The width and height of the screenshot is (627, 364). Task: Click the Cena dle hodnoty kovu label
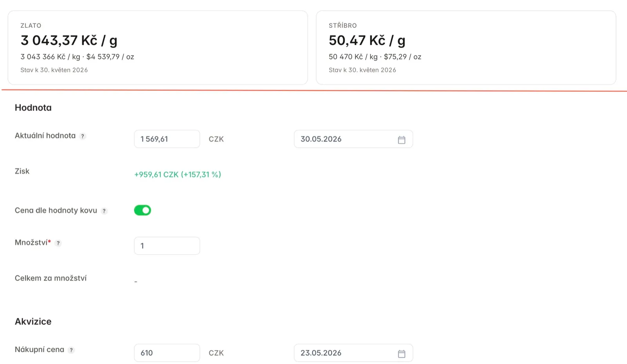click(x=56, y=211)
